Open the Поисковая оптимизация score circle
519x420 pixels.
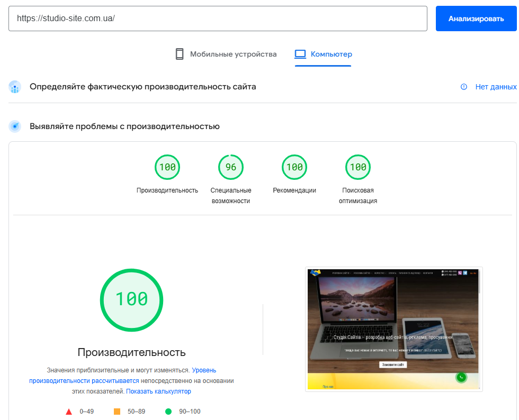358,167
